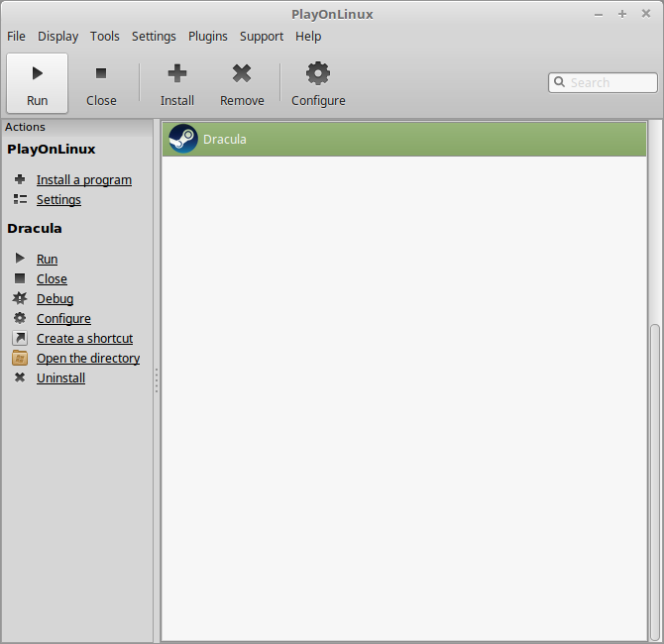The image size is (664, 644).
Task: Open sidebar Configure link for Dracula
Action: 63,319
